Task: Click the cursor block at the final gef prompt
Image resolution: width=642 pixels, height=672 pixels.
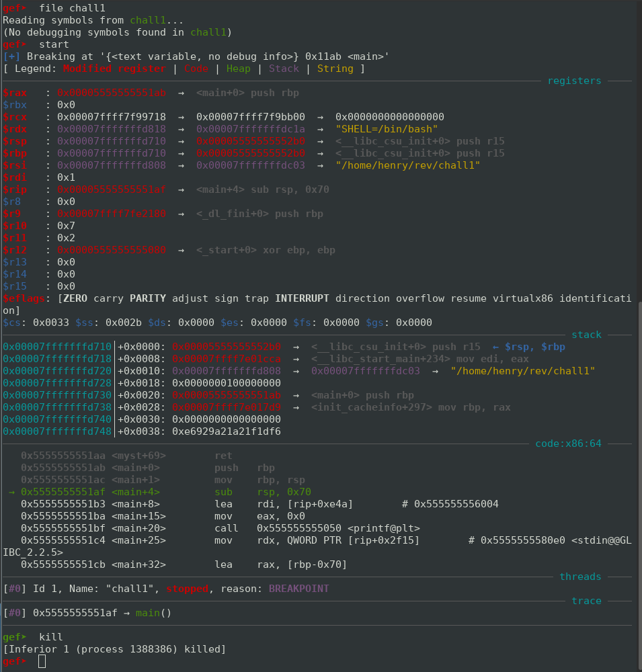Action: 42,662
